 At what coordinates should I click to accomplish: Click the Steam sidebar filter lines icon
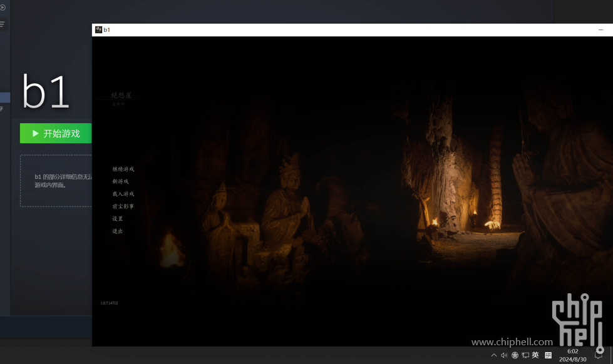click(3, 24)
